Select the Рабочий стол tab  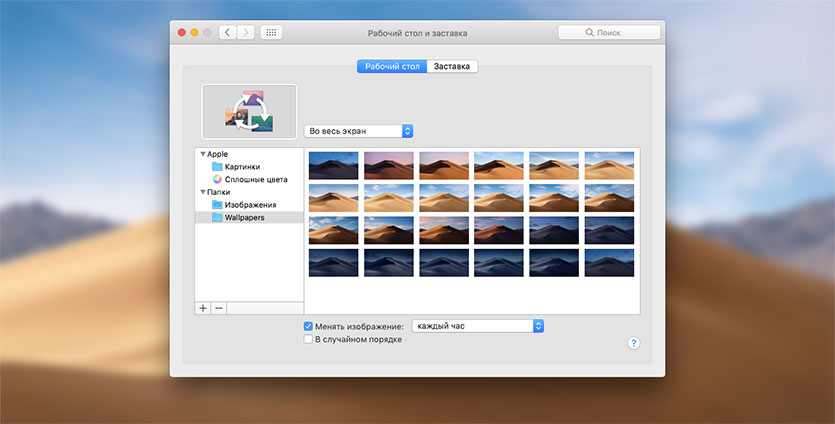392,67
